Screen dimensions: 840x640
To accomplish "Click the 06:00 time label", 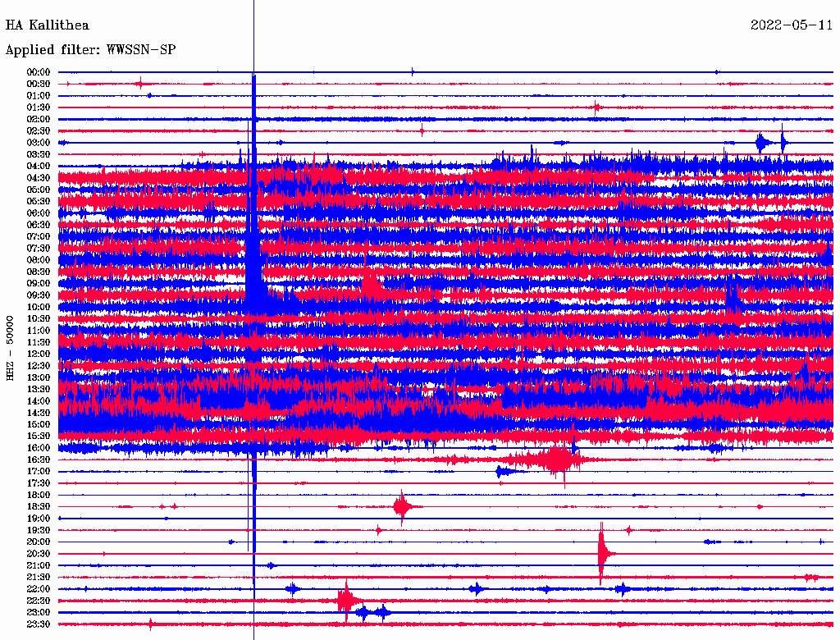I will point(39,213).
